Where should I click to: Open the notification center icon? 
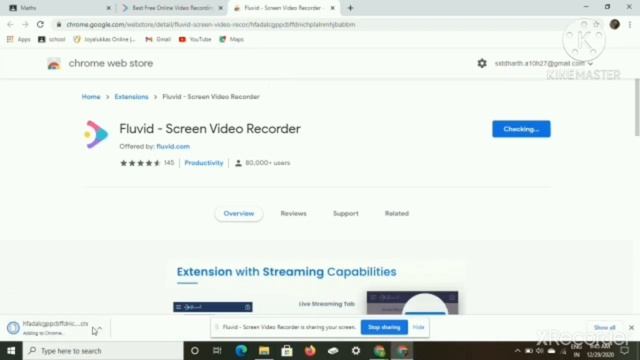[624, 351]
